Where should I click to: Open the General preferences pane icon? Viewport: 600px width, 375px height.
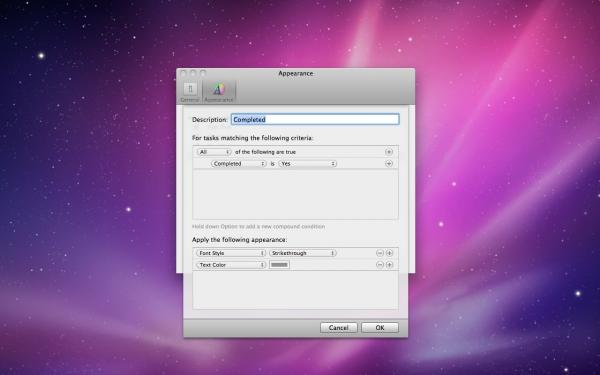[x=190, y=92]
